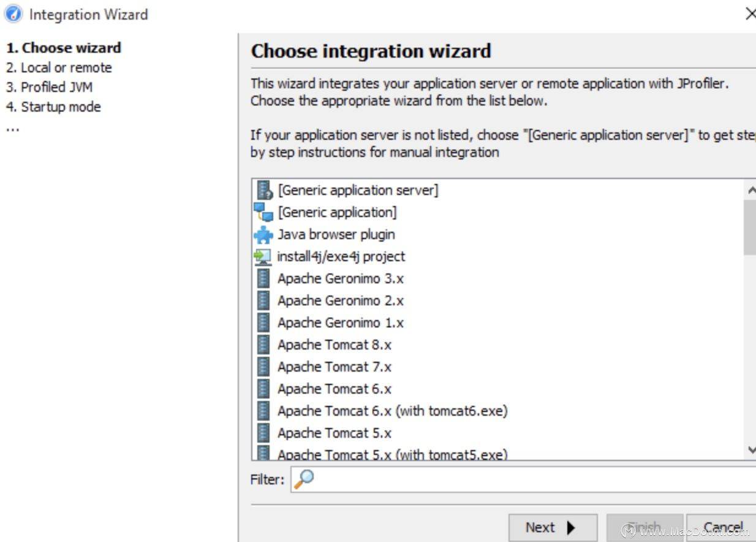The height and width of the screenshot is (542, 756).
Task: Click the vertical scrollbar thumb in wizard list
Action: pyautogui.click(x=750, y=227)
